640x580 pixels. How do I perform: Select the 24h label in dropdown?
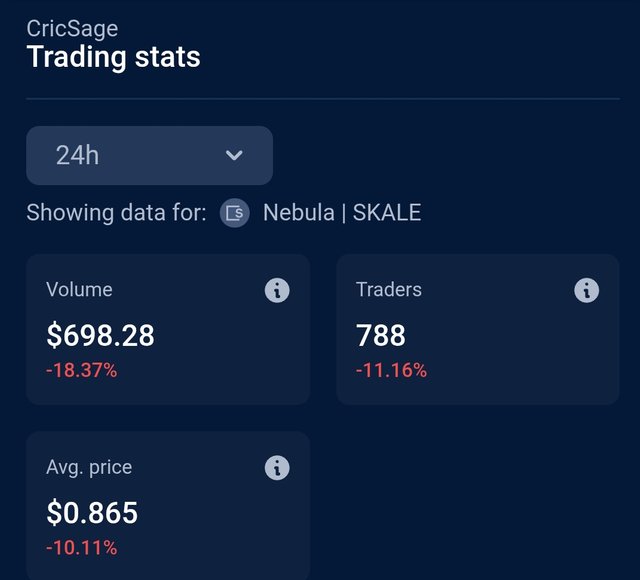[x=78, y=155]
